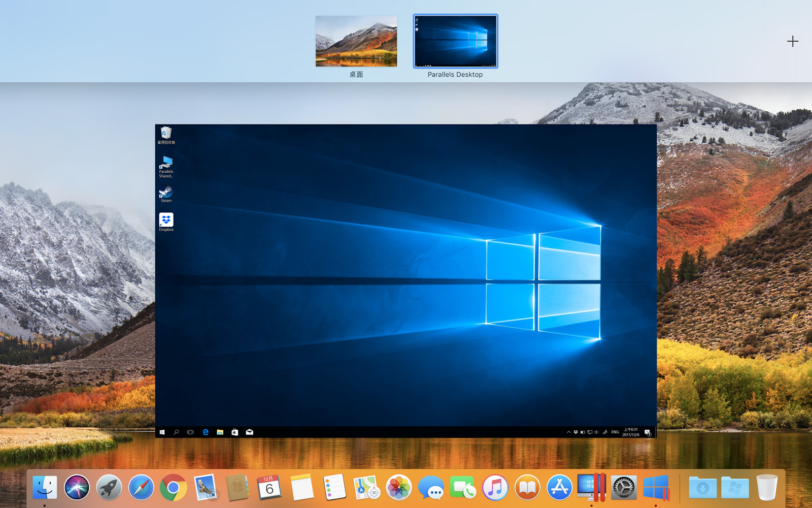Viewport: 812px width, 508px height.
Task: Launch Maps from the Dock
Action: tap(366, 488)
